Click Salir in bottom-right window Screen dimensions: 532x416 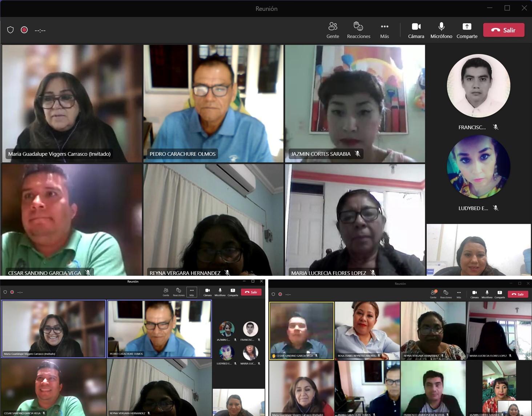(518, 294)
